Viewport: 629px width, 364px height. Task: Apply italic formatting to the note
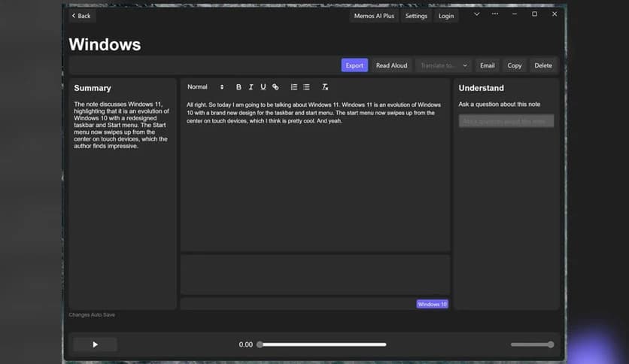[x=251, y=87]
